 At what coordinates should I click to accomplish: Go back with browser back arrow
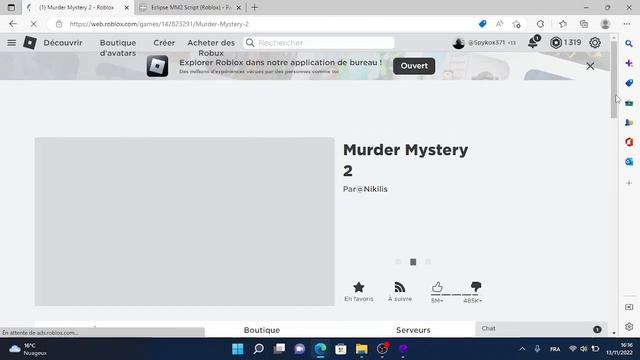pos(13,24)
